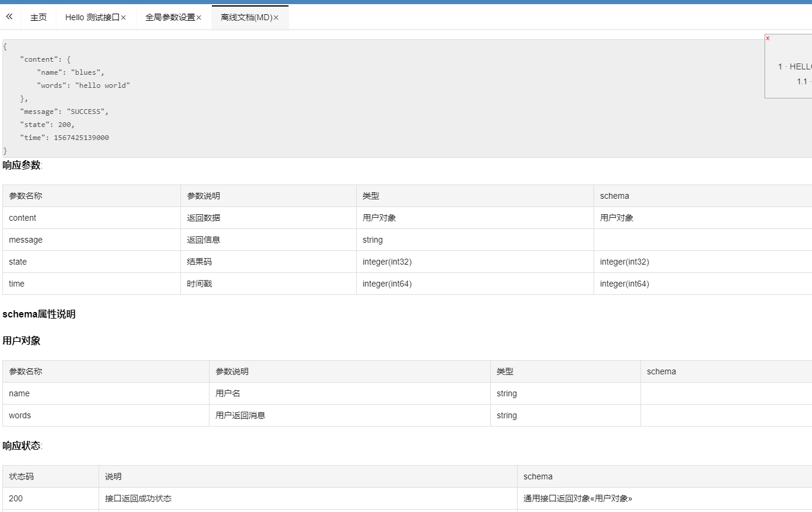Select the "content" parameter name cell
Viewport: 812px width, 512px height.
[91, 218]
